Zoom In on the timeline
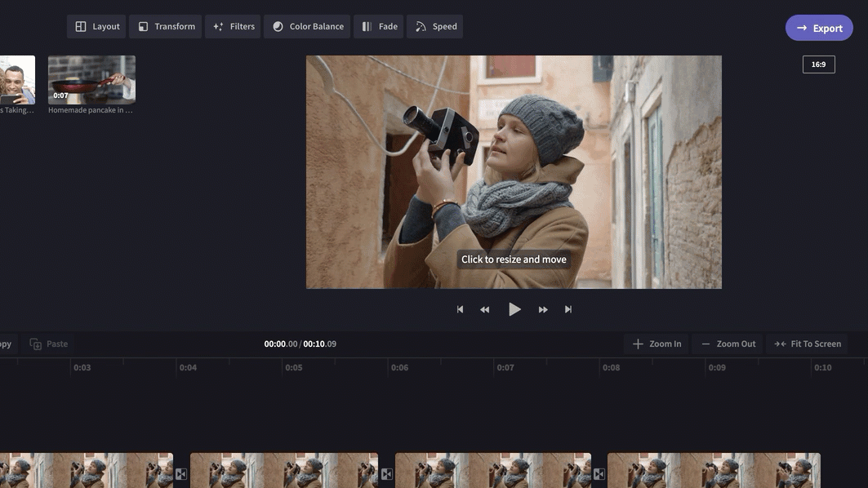 [657, 344]
